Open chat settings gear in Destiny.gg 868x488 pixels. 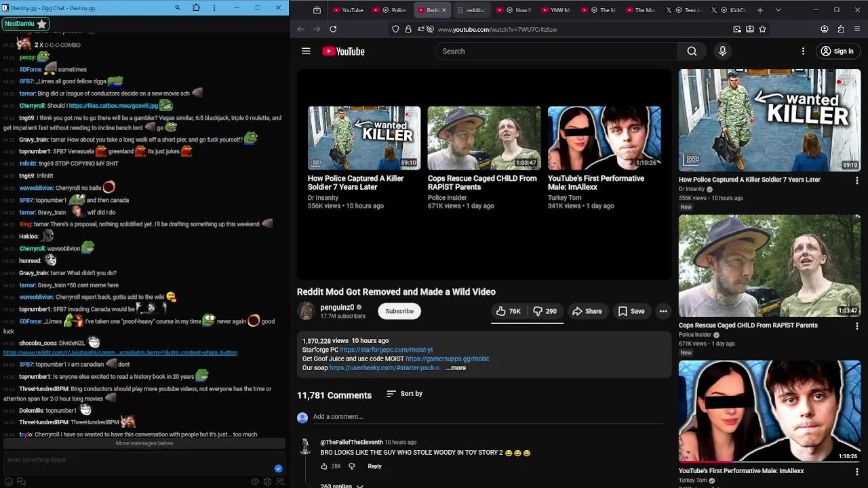tap(267, 482)
